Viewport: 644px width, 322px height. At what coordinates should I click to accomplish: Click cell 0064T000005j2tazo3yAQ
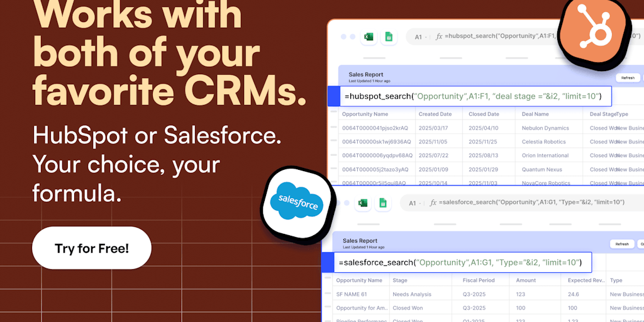click(375, 170)
